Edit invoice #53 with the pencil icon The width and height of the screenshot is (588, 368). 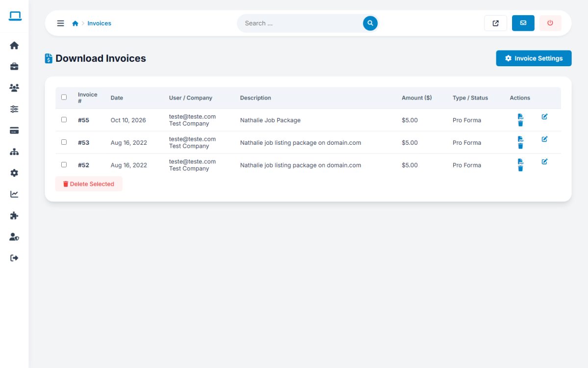(x=544, y=139)
